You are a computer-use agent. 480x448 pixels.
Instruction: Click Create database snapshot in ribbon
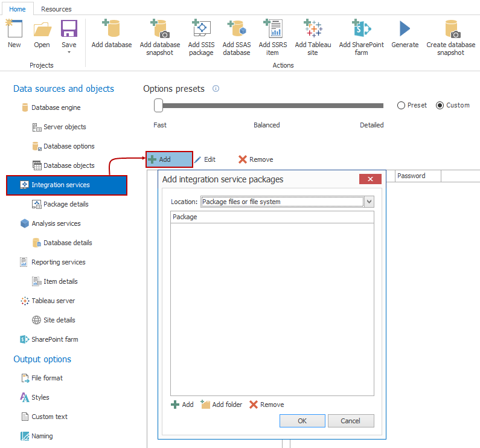pos(450,37)
